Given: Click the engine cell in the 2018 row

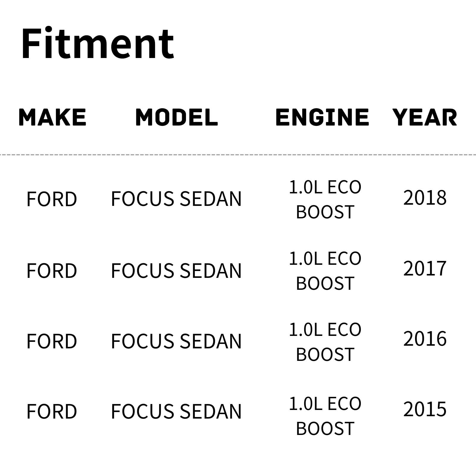Looking at the screenshot, I should coord(325,199).
